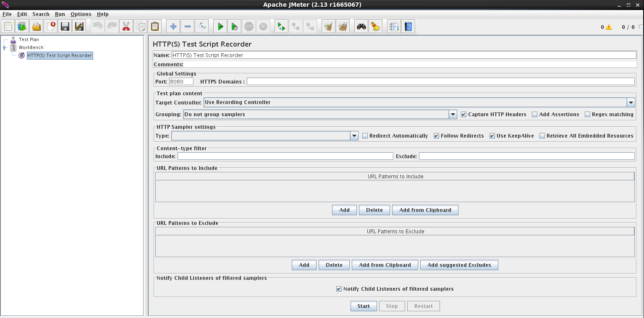Toggle Notify Child Listeners of filtered samplers
The height and width of the screenshot is (318, 644).
339,289
